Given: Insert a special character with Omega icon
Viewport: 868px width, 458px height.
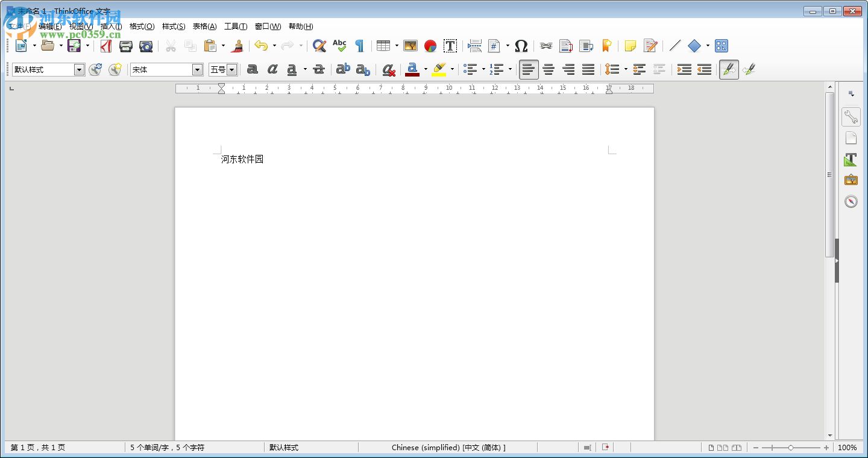Looking at the screenshot, I should click(x=521, y=46).
